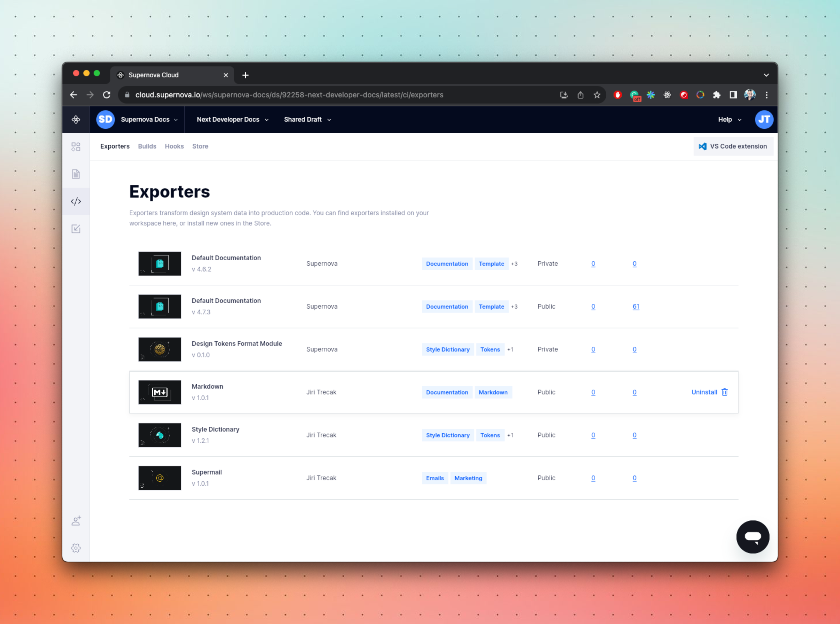This screenshot has height=624, width=840.
Task: Click the "Supermail" exporter name
Action: point(207,472)
